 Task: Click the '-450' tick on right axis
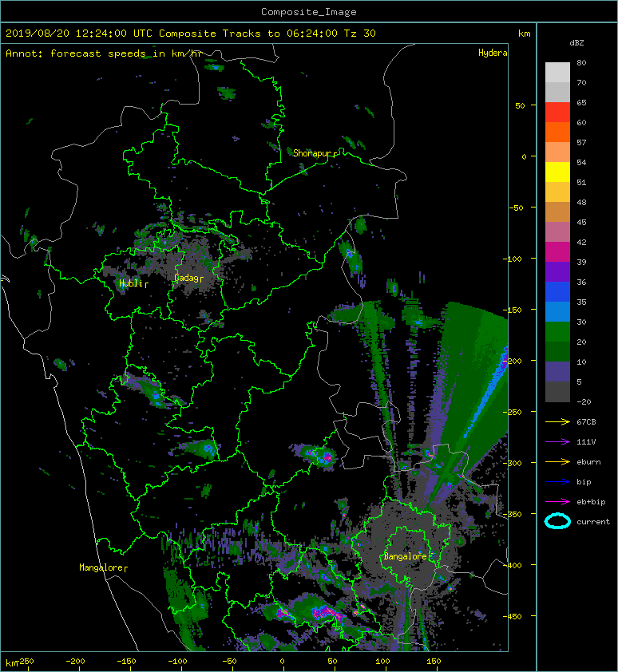coord(512,616)
